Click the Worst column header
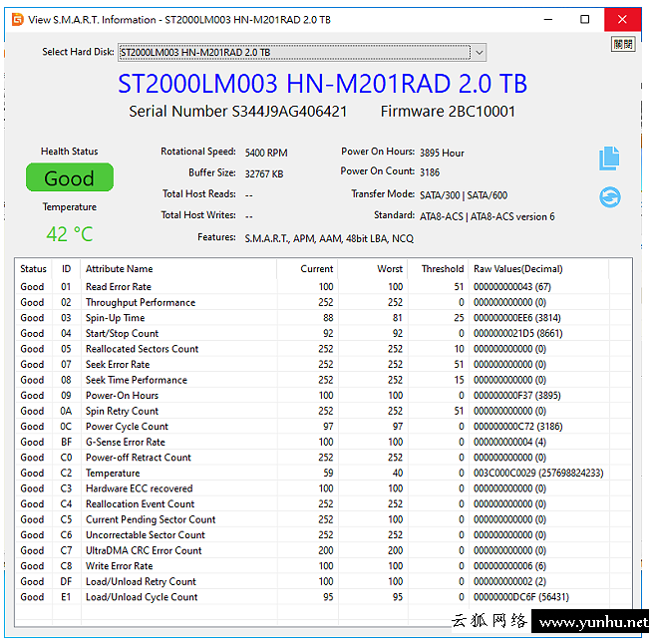 [373, 269]
